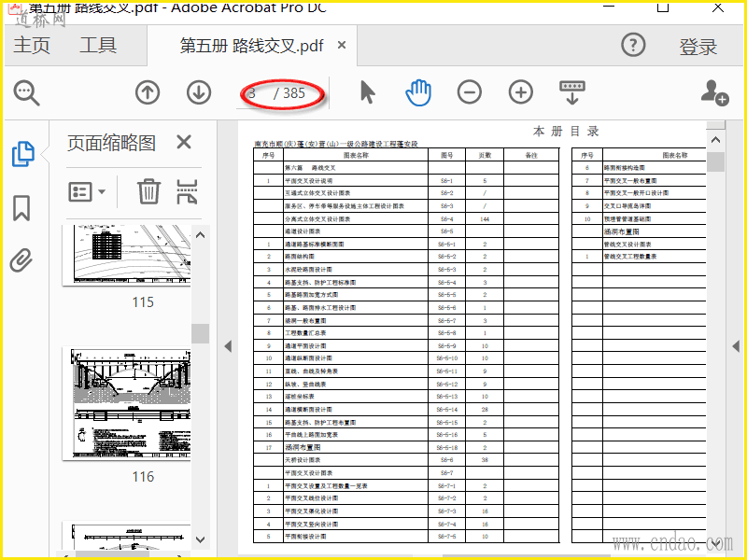Select page 115 thumbnail
This screenshot has width=747, height=560.
[127, 255]
